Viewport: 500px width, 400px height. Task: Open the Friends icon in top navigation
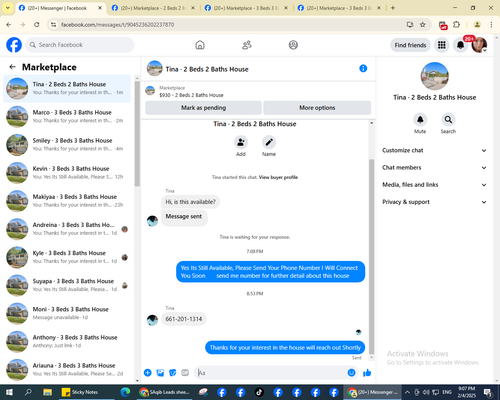[x=247, y=45]
